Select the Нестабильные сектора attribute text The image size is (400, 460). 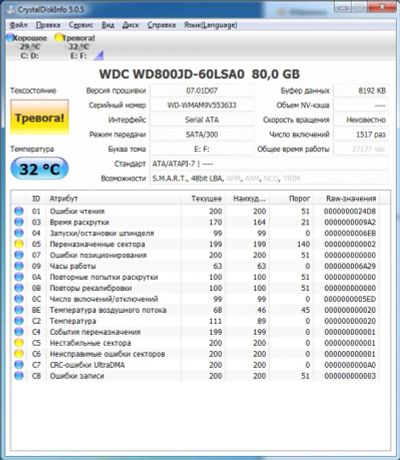[90, 343]
